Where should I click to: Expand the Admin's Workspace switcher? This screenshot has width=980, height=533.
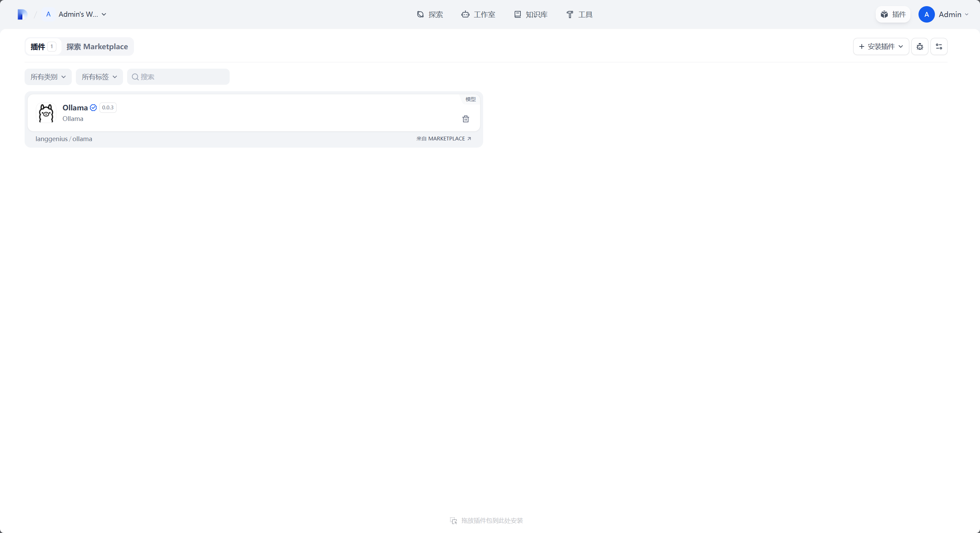pos(82,14)
